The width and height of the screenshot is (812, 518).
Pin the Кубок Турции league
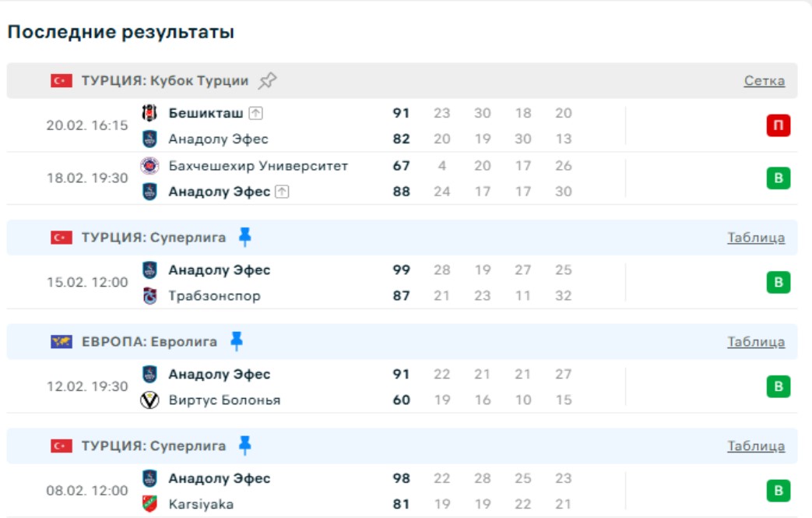pyautogui.click(x=268, y=80)
